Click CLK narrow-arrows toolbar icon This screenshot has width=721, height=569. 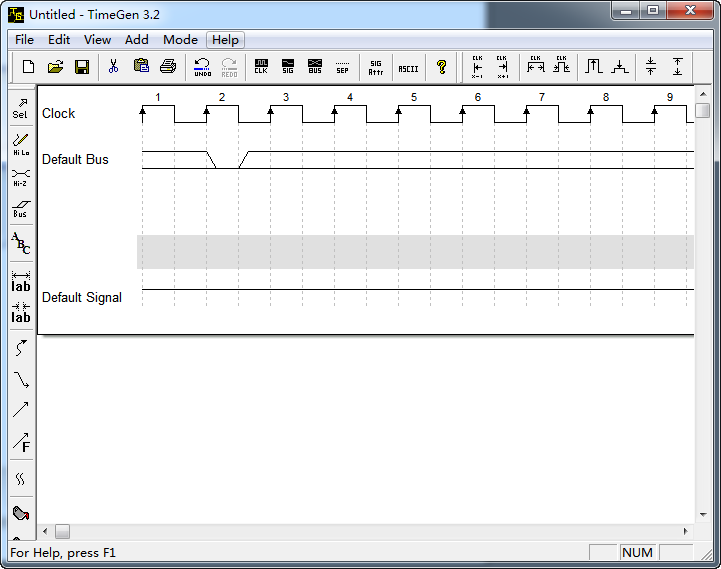click(561, 65)
